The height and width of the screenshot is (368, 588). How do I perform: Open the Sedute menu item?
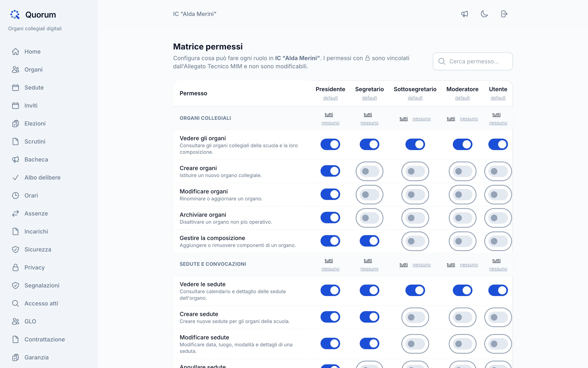(x=49, y=88)
